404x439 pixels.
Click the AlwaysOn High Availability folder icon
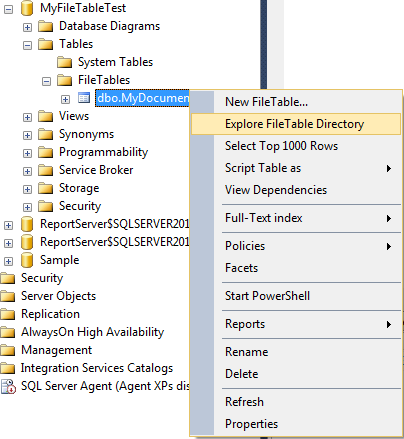[7, 332]
